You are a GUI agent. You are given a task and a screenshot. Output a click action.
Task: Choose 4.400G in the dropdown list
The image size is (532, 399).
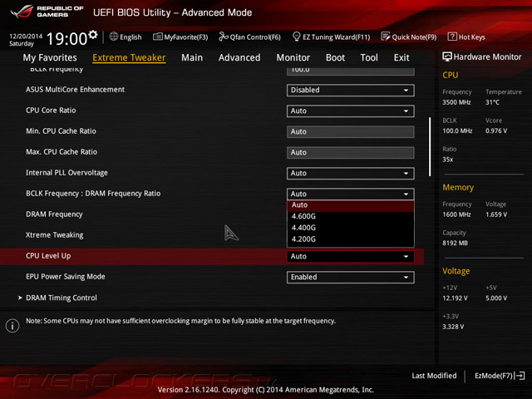(351, 228)
